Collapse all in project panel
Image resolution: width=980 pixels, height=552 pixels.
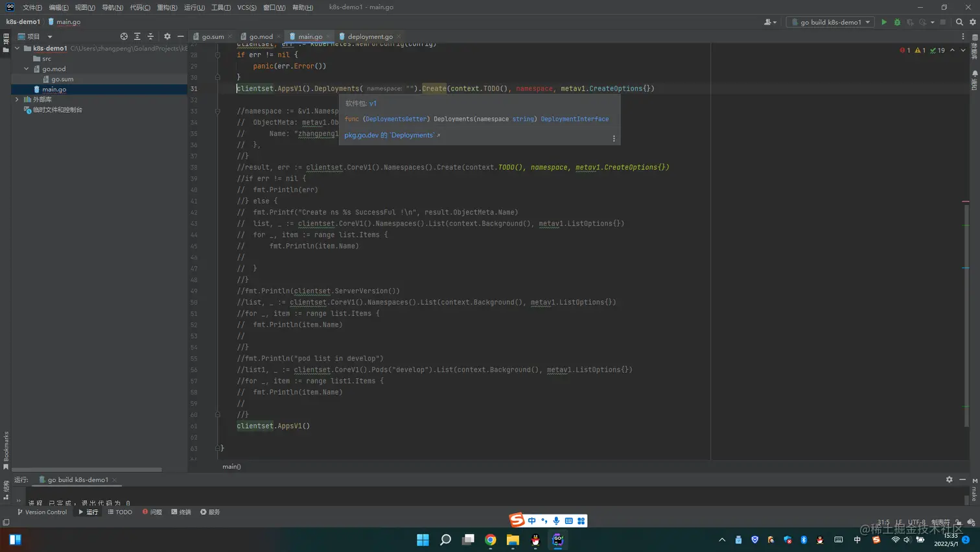[x=150, y=36]
